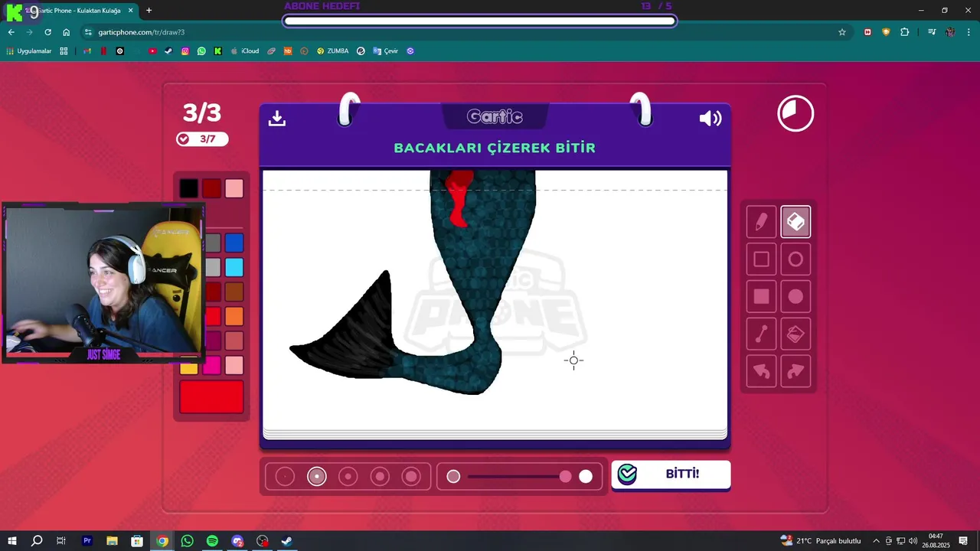Screen dimensions: 980x551
Task: Click BİTTİ! to finish the drawing
Action: point(671,474)
